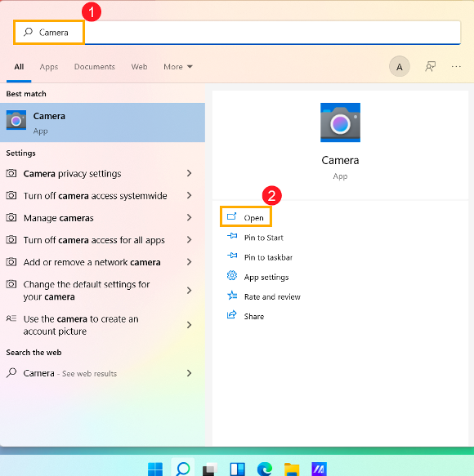Expand arrow for create an account picture
Viewport: 474px width, 476px height.
pos(189,325)
